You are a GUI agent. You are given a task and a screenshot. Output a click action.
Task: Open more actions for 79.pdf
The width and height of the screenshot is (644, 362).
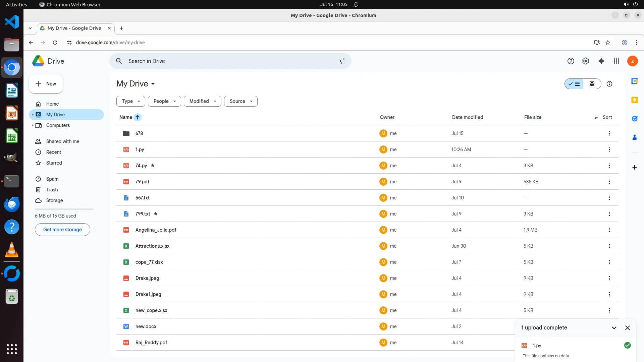[609, 182]
